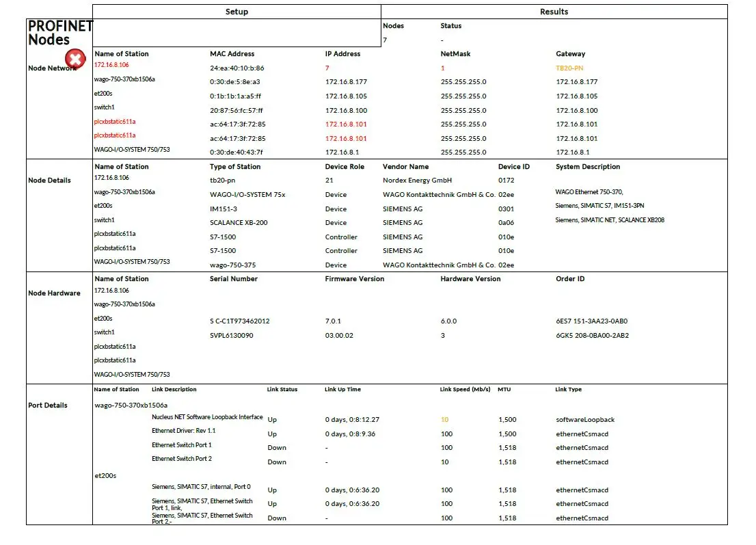Click IP address 172.16.8.177 in IP column
This screenshot has height=545, width=756.
click(346, 82)
